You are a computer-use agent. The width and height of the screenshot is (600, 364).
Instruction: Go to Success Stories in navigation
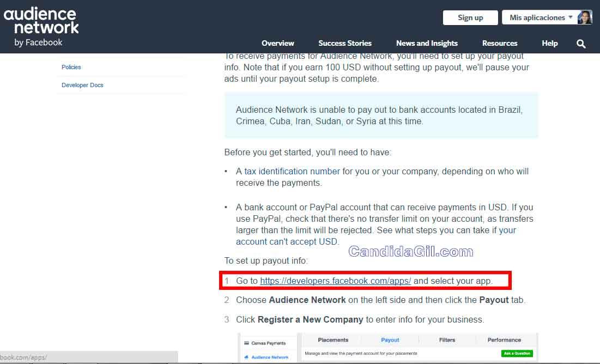click(x=345, y=43)
